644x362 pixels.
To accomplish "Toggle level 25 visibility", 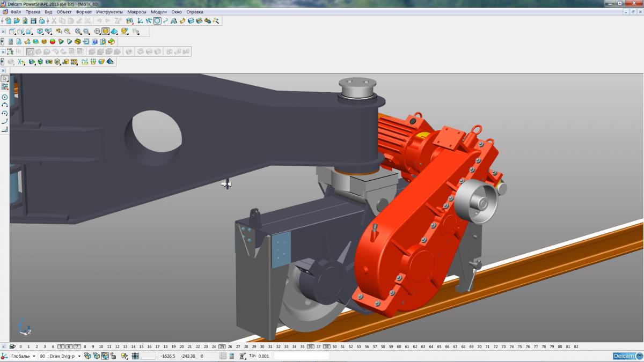I will coord(222,346).
